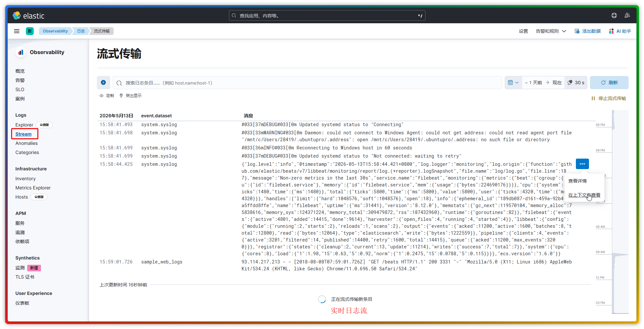This screenshot has height=329, width=644.
Task: Click the AI assistant icon
Action: (x=611, y=31)
